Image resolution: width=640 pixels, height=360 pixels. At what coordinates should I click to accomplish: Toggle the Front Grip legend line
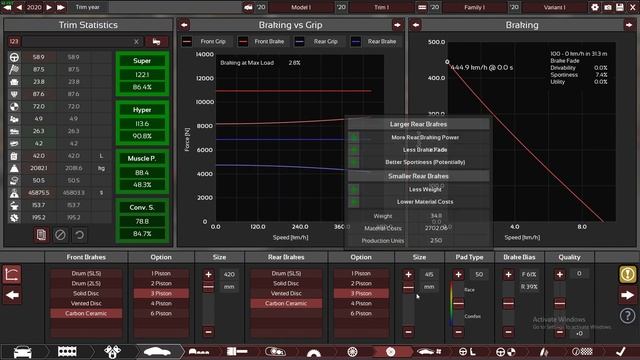tap(187, 41)
